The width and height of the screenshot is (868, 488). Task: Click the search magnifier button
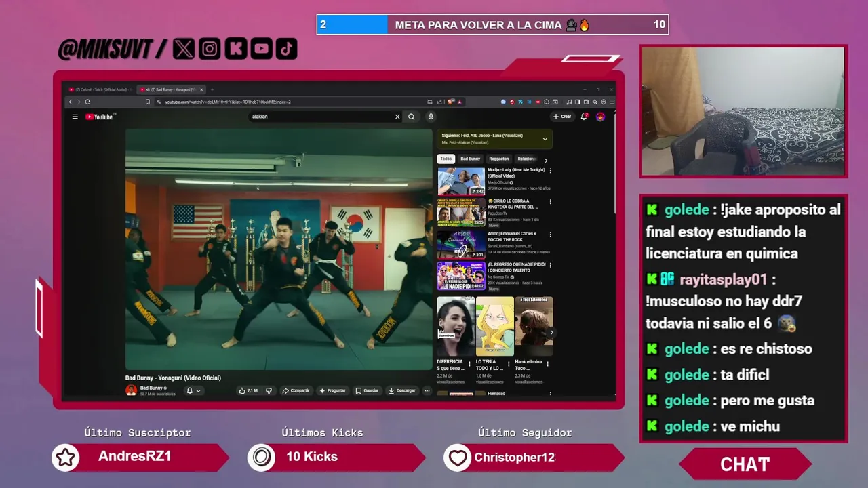pos(411,117)
